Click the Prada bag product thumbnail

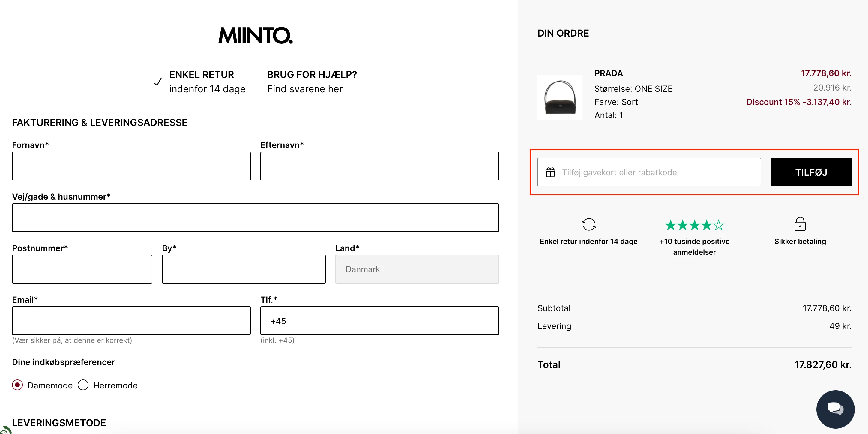click(x=559, y=97)
